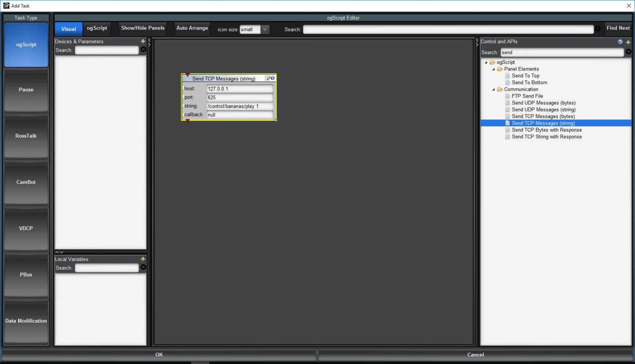
Task: Click the Control and APIs search input
Action: (x=562, y=52)
